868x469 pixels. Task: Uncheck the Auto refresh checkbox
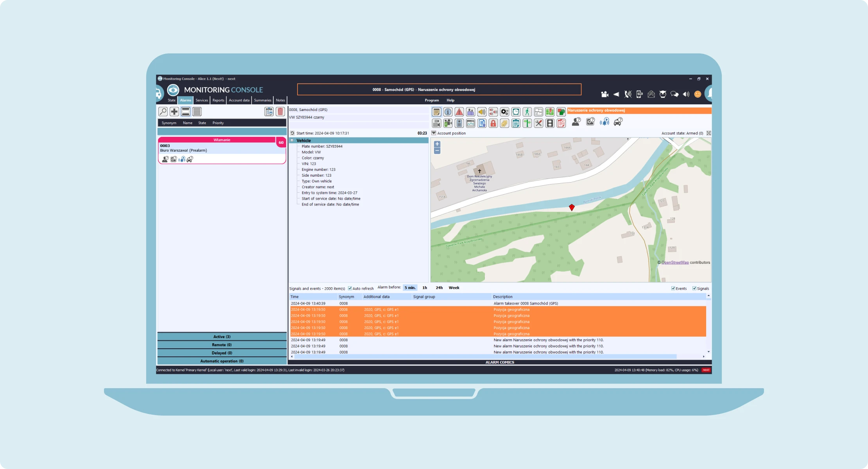point(350,288)
